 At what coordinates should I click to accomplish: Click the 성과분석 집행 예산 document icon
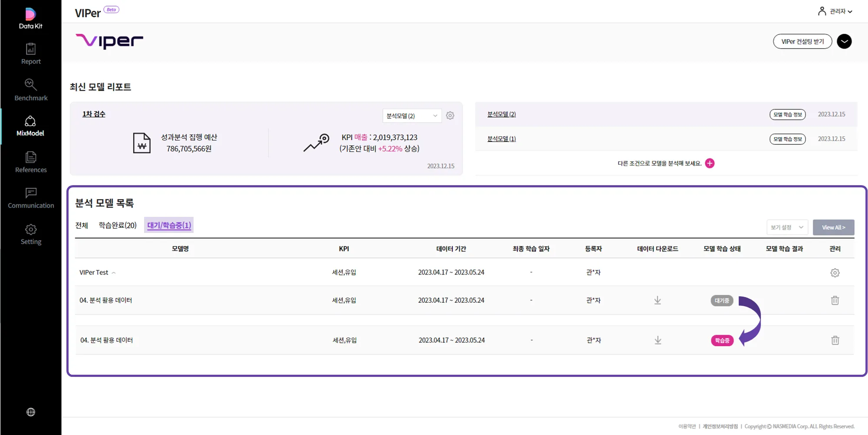tap(141, 143)
